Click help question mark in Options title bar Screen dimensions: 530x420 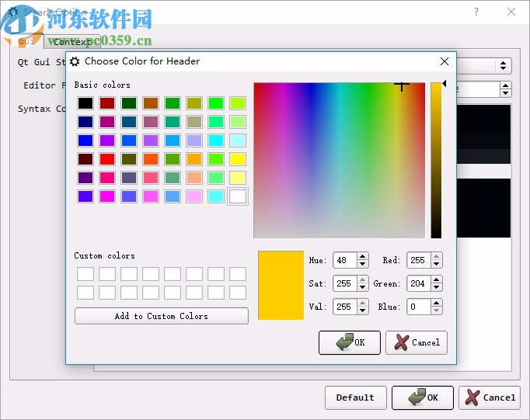[476, 12]
